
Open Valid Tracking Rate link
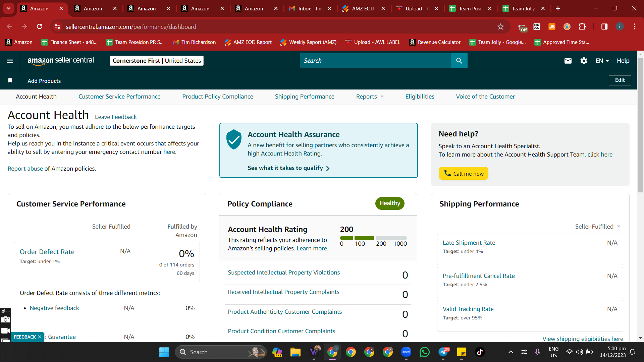click(x=468, y=309)
